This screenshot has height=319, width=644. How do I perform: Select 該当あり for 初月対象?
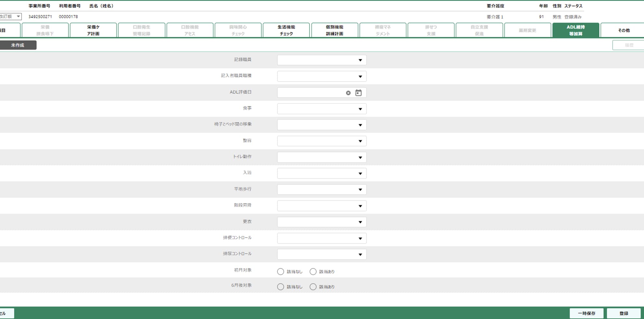click(x=313, y=272)
